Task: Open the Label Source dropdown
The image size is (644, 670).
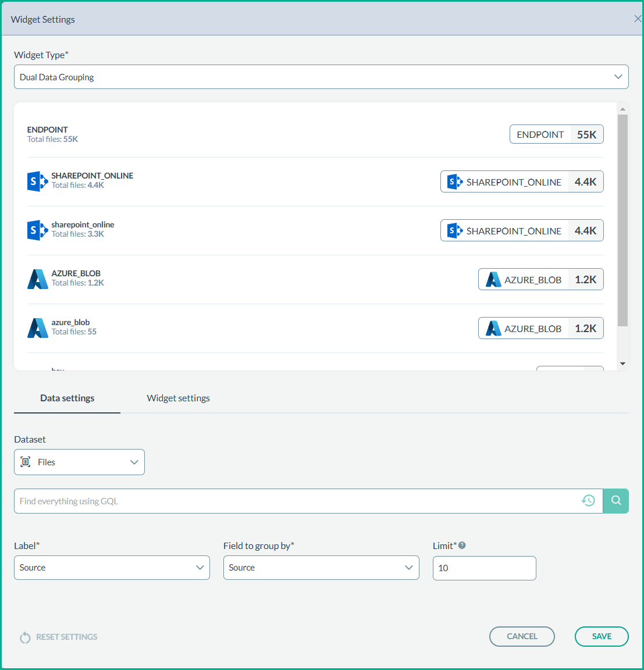Action: click(x=112, y=568)
